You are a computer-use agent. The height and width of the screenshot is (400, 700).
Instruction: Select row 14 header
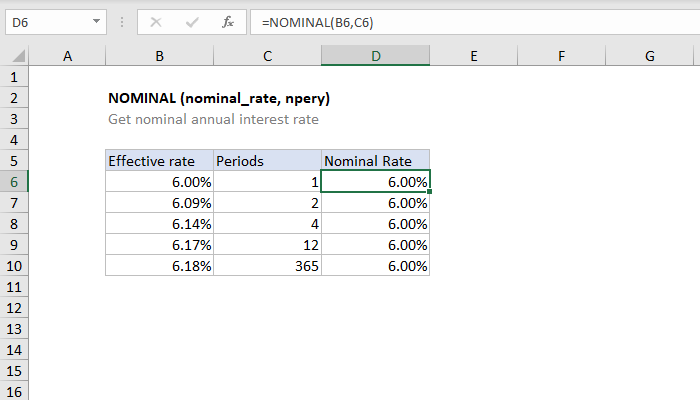pos(14,350)
